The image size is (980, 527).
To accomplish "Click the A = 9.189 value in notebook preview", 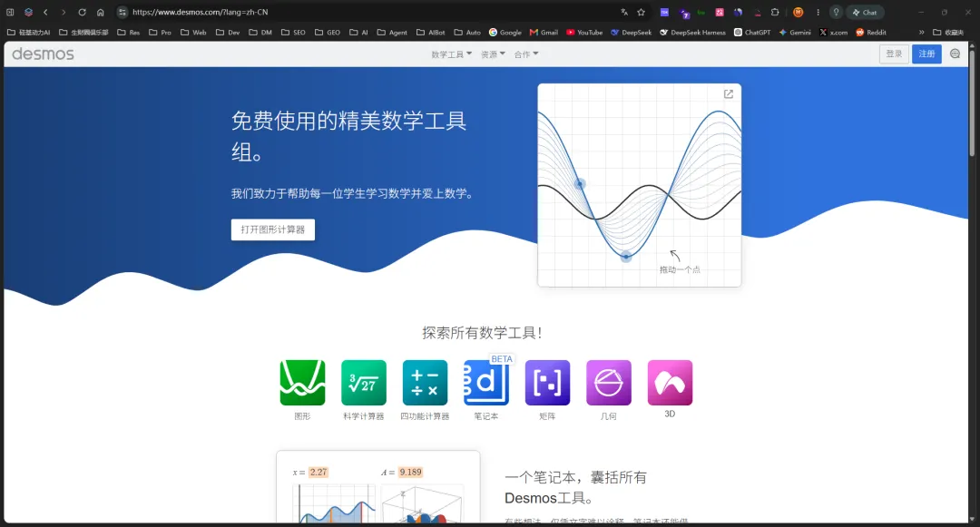I will [411, 472].
